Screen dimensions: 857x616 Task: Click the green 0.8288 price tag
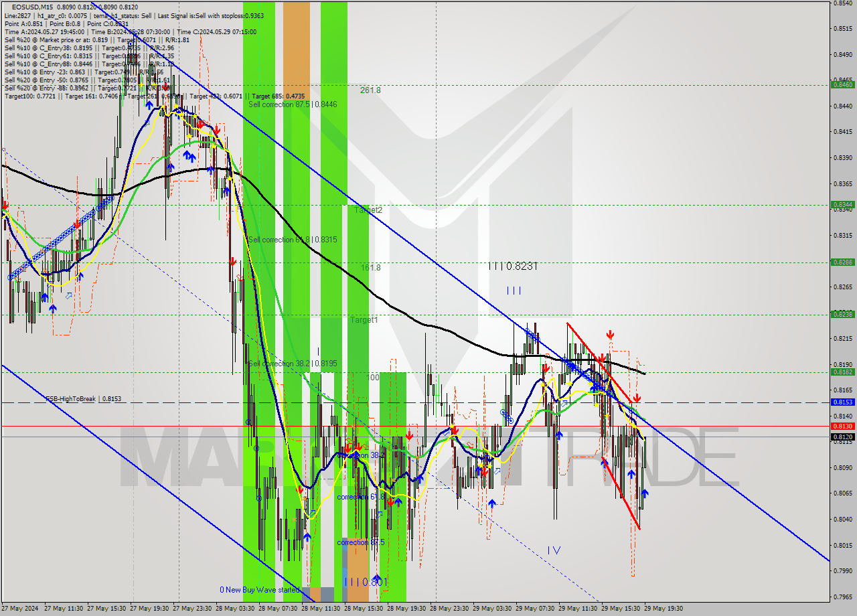coord(842,262)
